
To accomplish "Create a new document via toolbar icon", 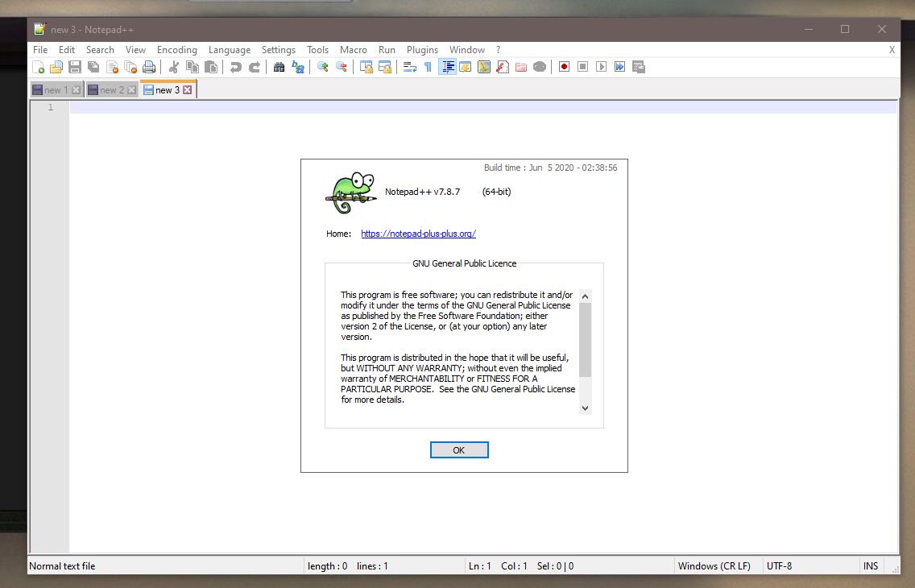I will (38, 67).
